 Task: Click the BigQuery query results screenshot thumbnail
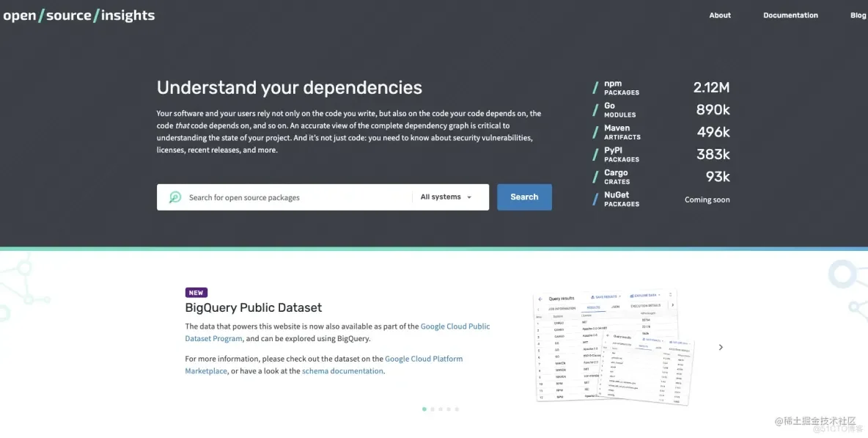pos(614,347)
